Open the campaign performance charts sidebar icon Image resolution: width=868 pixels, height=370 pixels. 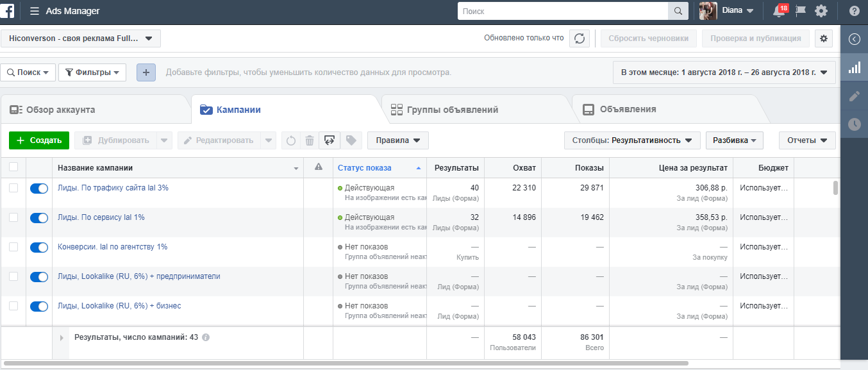coord(855,67)
